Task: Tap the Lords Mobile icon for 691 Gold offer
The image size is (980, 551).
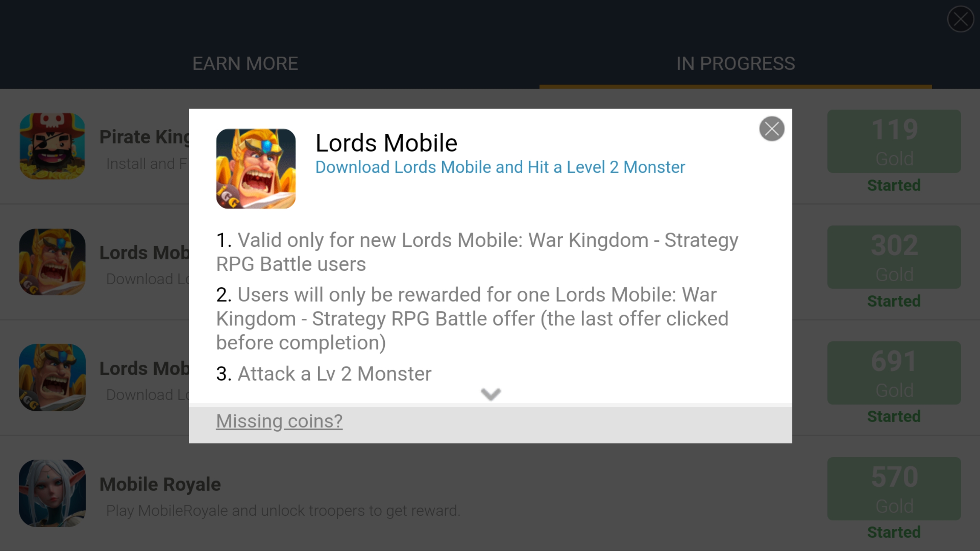Action: point(52,377)
